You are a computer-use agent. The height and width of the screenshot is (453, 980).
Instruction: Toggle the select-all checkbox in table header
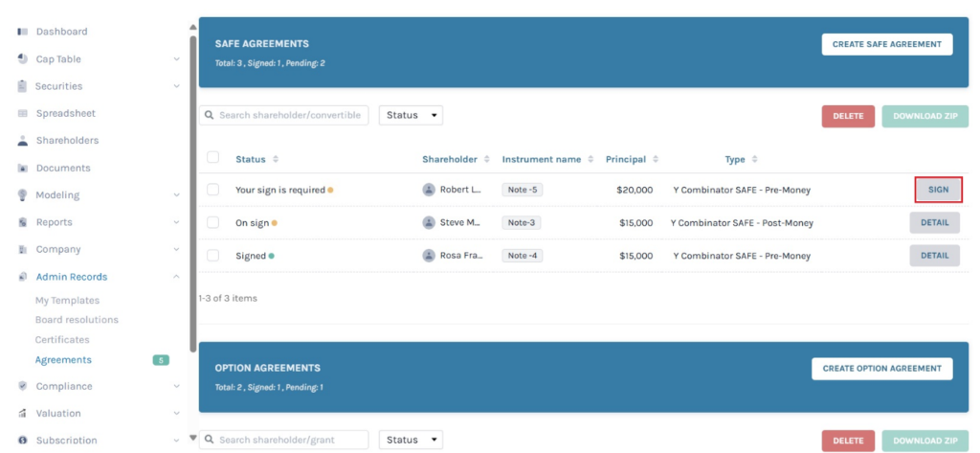pyautogui.click(x=213, y=158)
